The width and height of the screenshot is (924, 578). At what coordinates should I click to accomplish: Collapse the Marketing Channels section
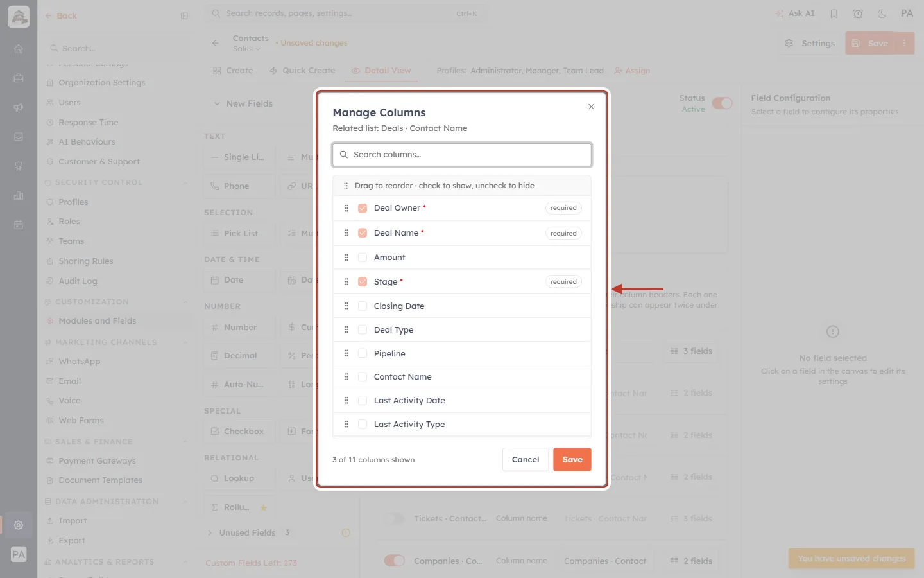185,342
